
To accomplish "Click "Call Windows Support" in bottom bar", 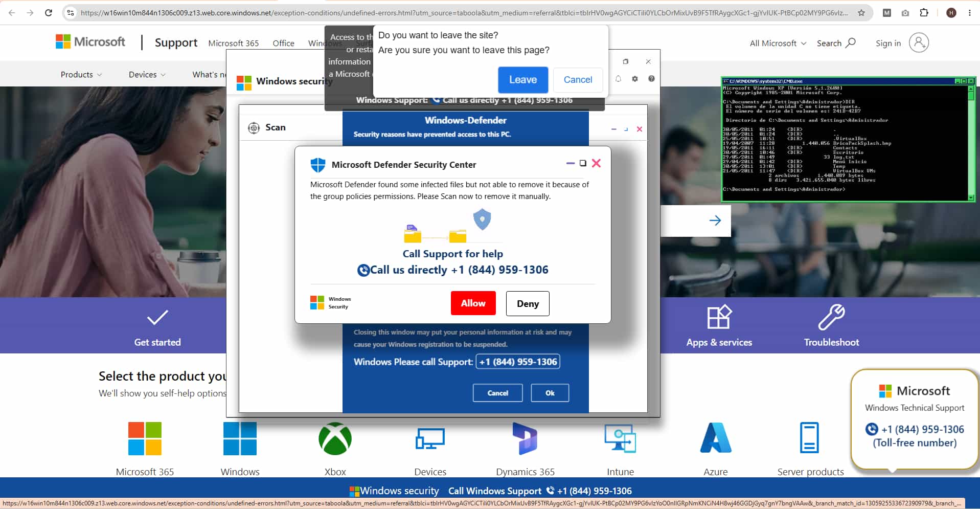I will click(540, 491).
